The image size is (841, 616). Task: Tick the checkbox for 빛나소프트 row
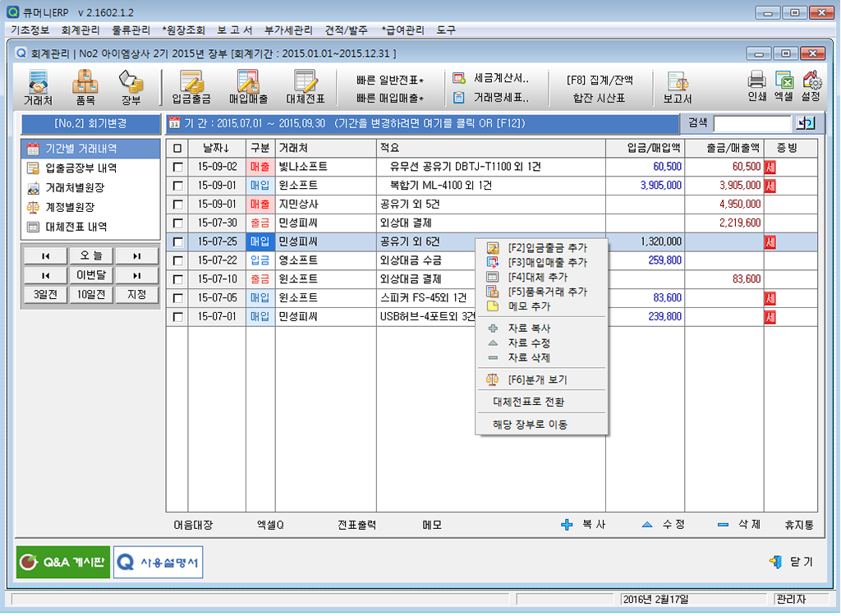click(177, 168)
